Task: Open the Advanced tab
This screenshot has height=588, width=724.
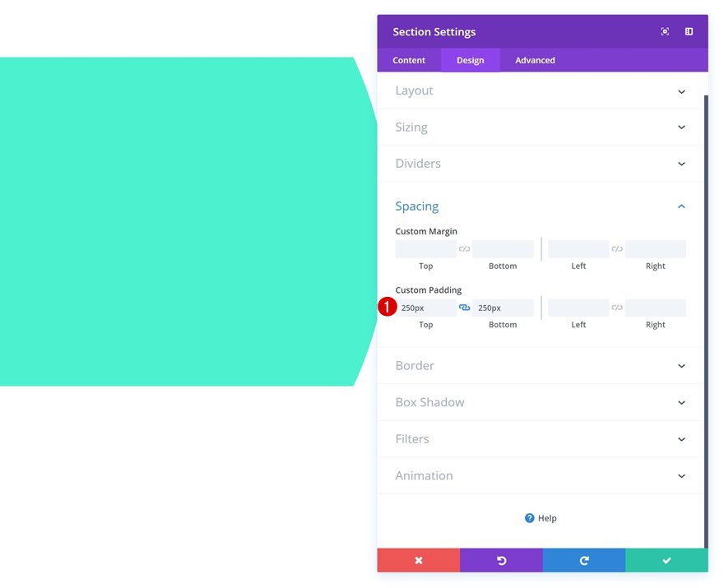Action: coord(535,59)
